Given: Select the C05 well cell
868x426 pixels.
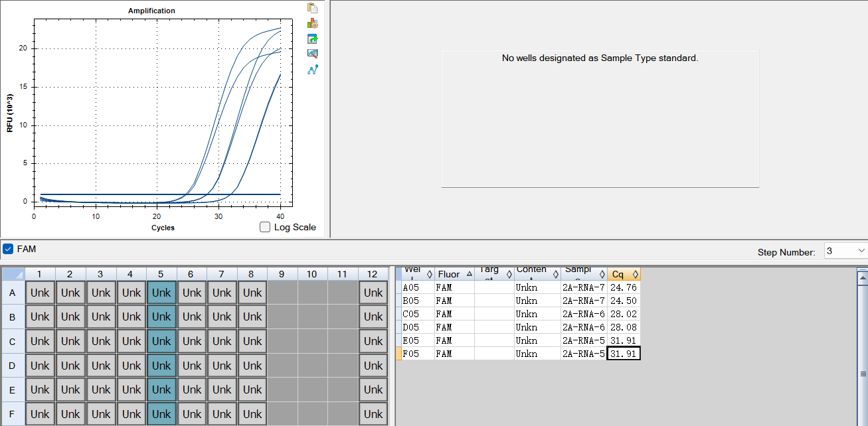Looking at the screenshot, I should pos(418,314).
